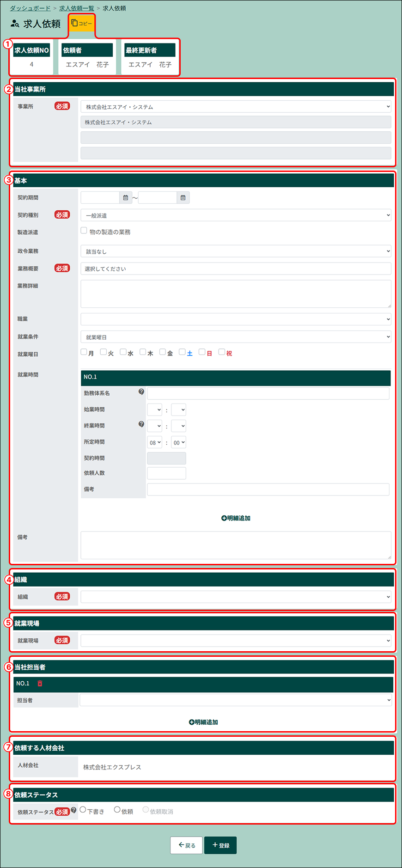Check the 金 weekday checkbox
The height and width of the screenshot is (868, 402).
pos(163,352)
